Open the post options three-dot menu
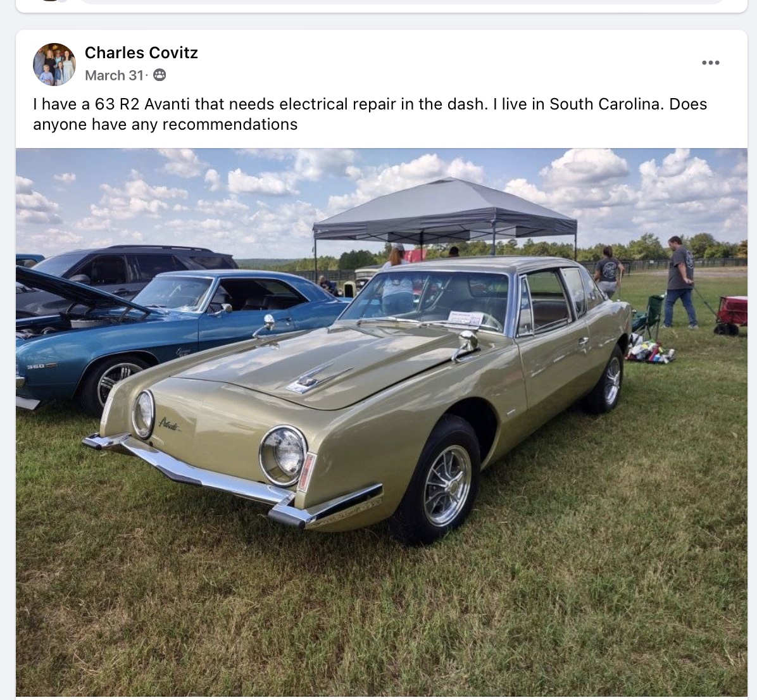Screen dimensions: 757x700 pos(711,62)
